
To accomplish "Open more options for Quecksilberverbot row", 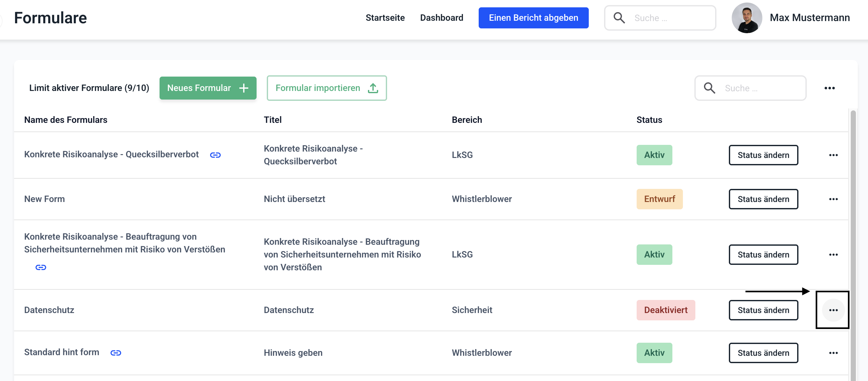I will [833, 155].
